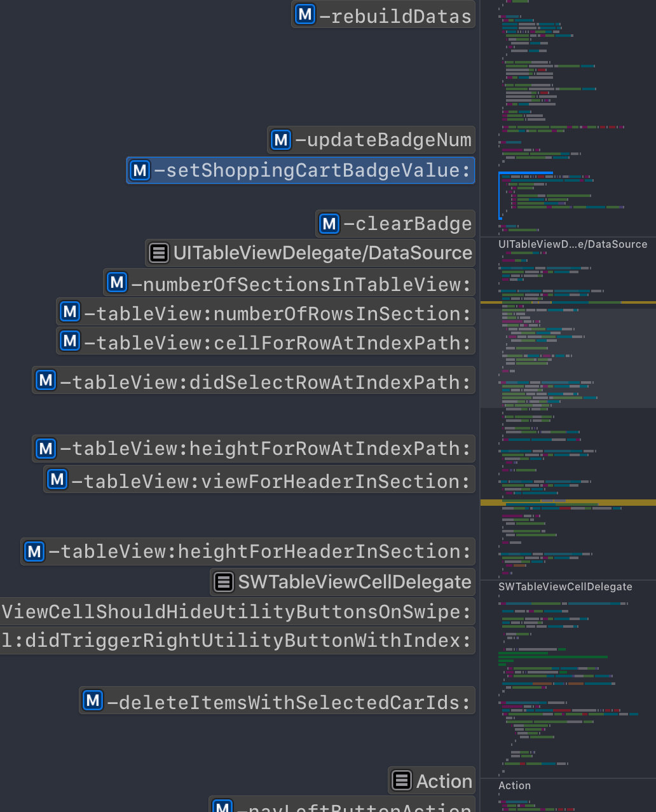Open the UITableViewDelegate/DataSource mark label

coord(310,253)
